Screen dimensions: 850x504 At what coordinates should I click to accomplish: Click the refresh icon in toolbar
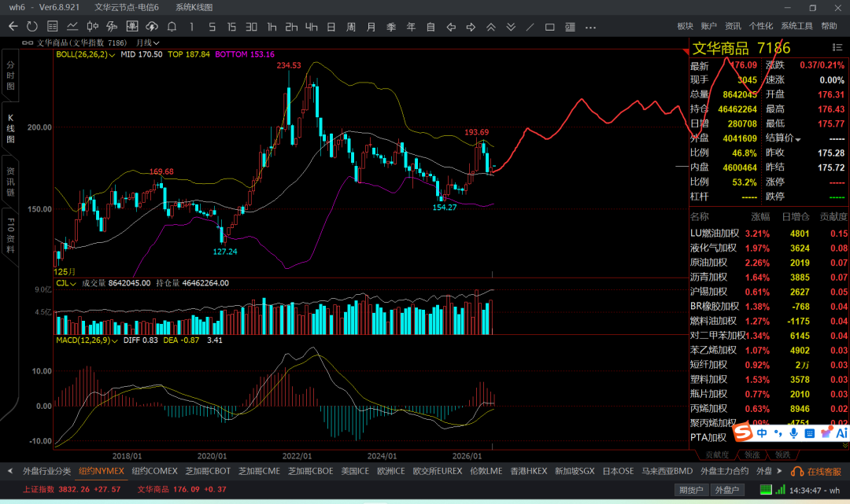[32, 27]
